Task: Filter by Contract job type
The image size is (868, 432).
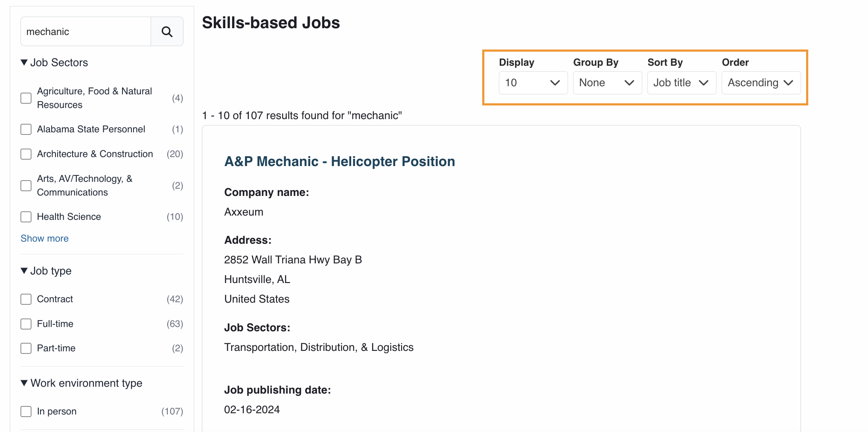Action: 26,299
